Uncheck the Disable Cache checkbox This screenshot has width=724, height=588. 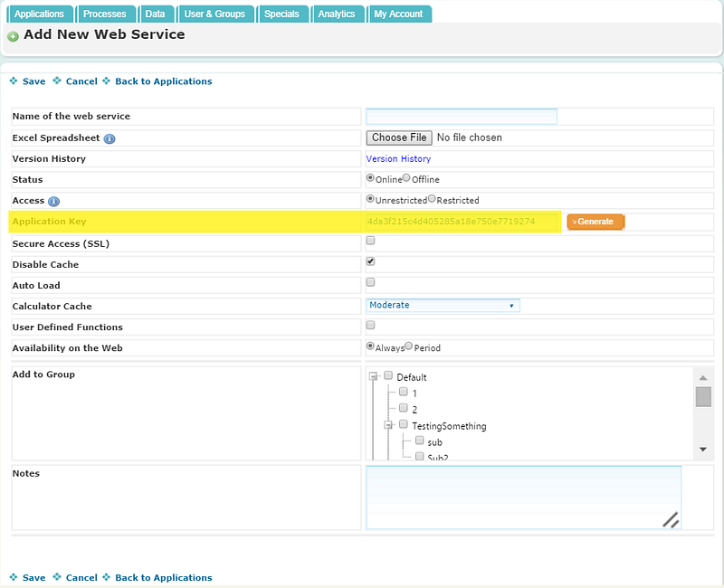tap(370, 261)
